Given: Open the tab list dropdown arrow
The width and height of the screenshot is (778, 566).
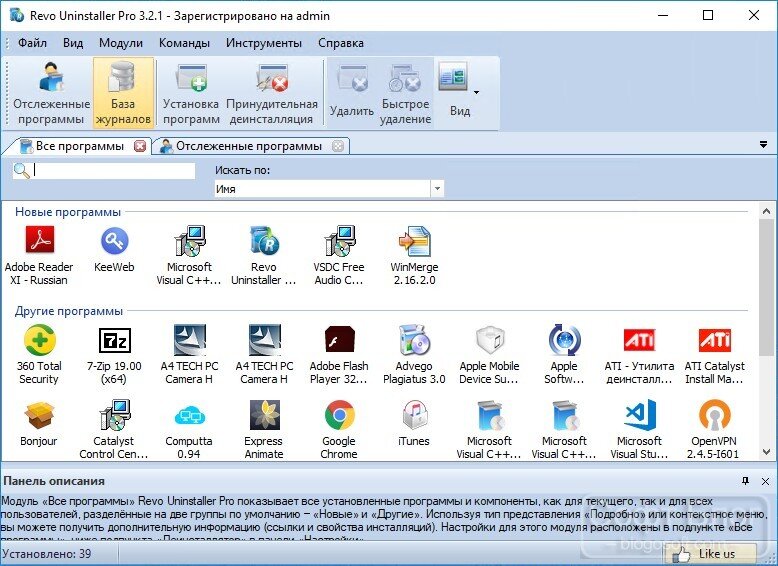Looking at the screenshot, I should click(x=763, y=145).
